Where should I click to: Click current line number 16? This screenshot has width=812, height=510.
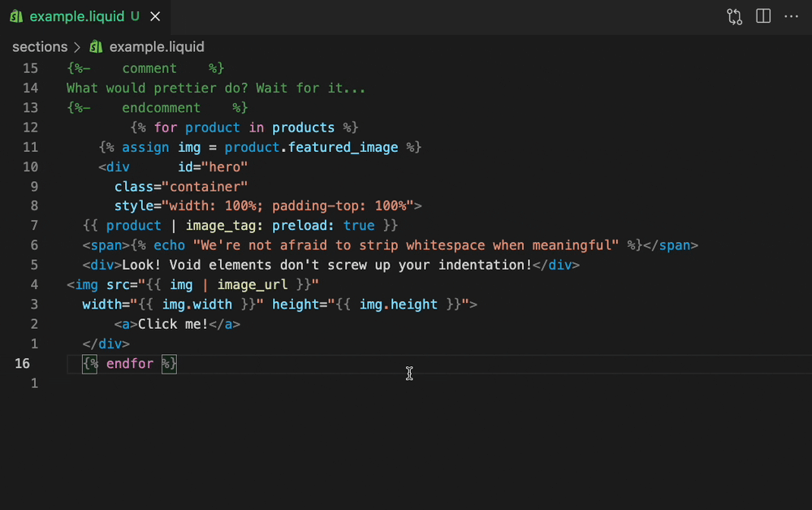(x=22, y=364)
